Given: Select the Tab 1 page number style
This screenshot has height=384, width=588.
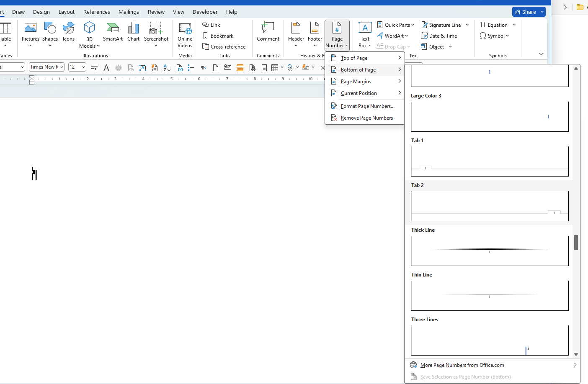Looking at the screenshot, I should pos(490,157).
